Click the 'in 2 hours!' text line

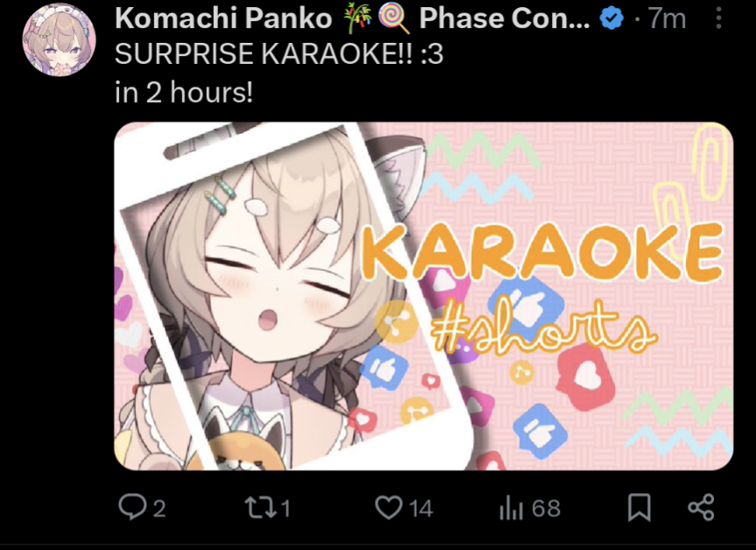[184, 92]
